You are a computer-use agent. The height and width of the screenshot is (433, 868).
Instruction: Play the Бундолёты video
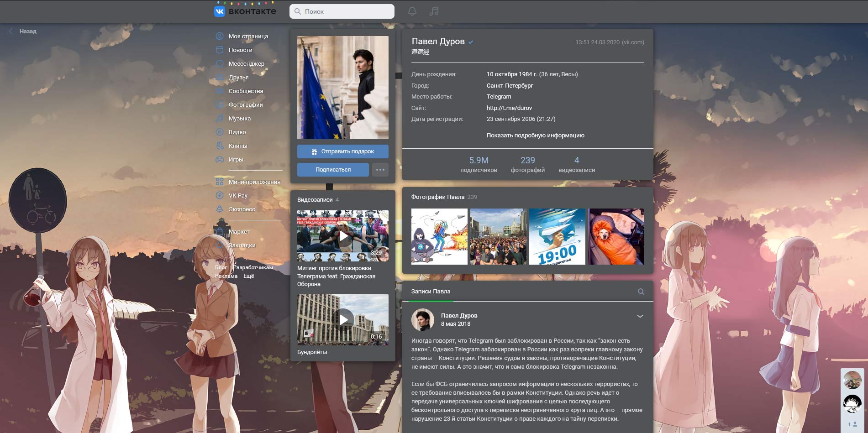pyautogui.click(x=343, y=320)
